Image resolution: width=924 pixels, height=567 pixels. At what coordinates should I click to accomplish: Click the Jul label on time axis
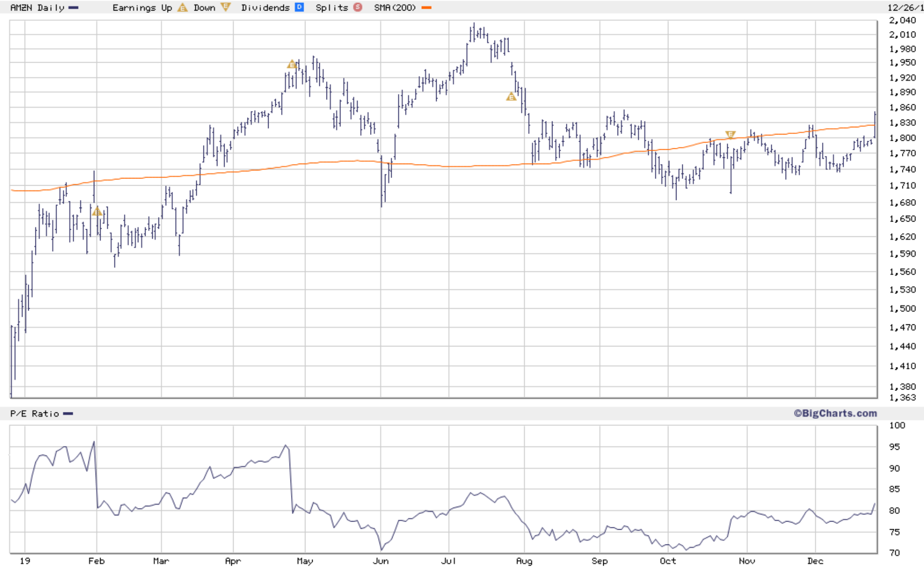click(x=449, y=561)
